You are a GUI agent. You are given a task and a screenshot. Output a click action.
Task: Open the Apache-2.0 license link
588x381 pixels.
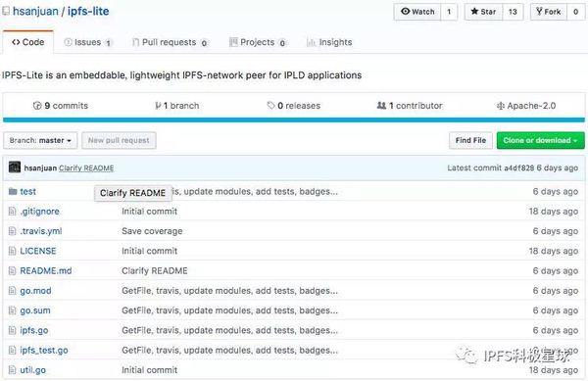[x=526, y=106]
